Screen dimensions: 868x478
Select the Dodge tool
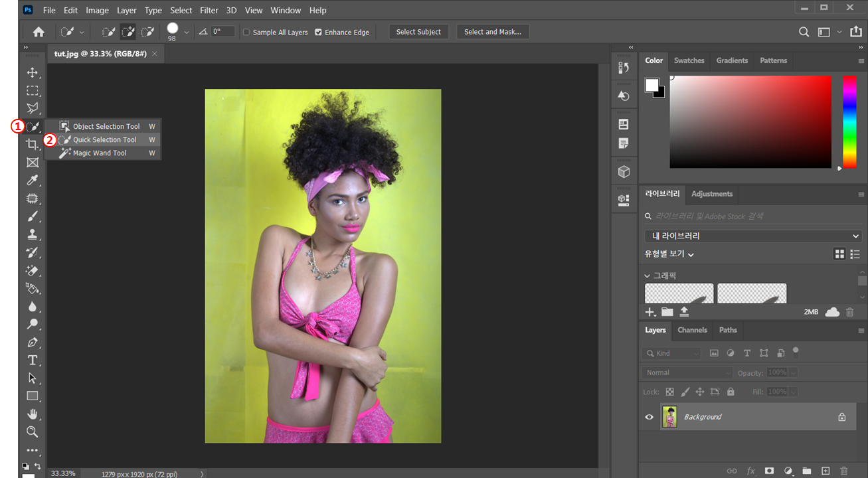pyautogui.click(x=32, y=324)
